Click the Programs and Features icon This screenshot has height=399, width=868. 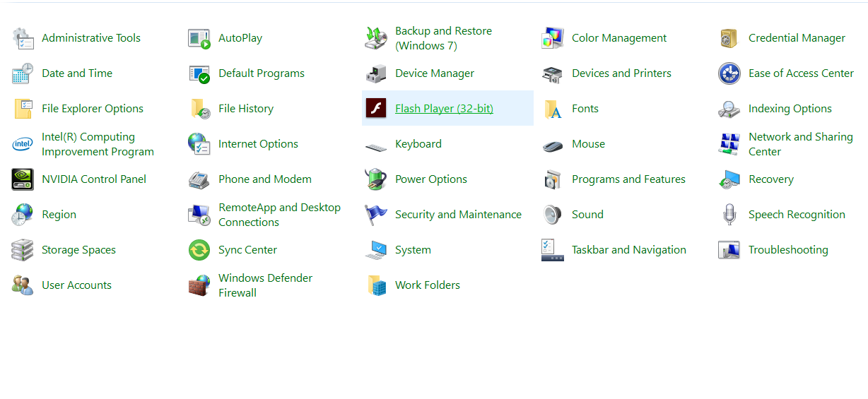pos(553,179)
